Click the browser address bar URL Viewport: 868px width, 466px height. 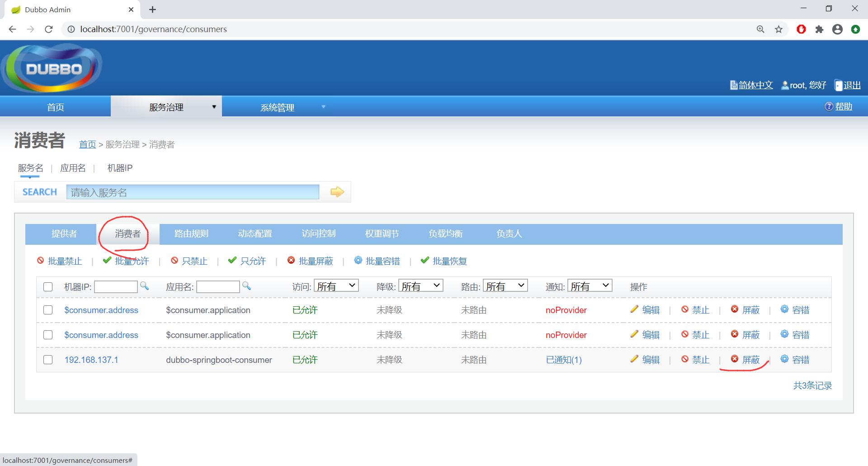tap(154, 29)
